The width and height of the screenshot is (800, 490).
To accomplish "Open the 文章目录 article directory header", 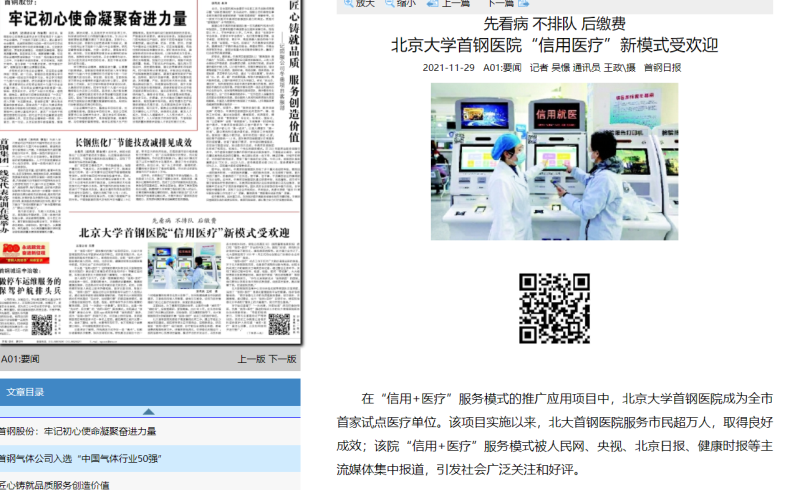I will coord(150,392).
